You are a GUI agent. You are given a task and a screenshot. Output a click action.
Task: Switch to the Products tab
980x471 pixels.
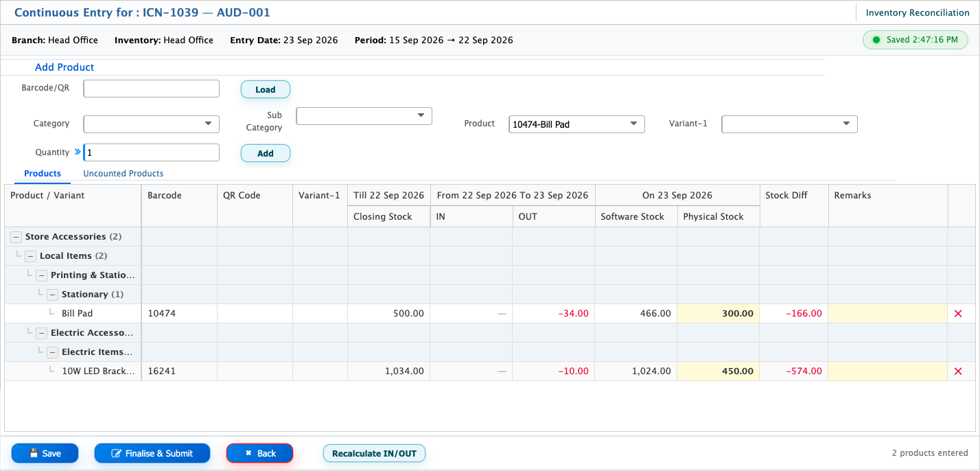(43, 174)
